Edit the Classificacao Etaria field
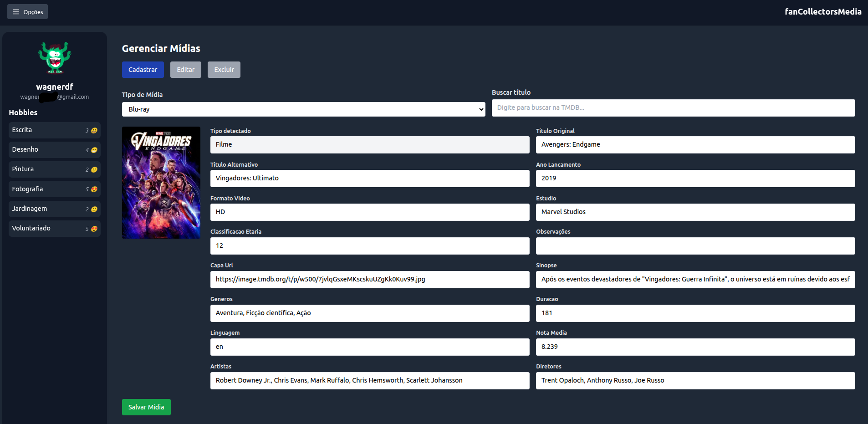Screen dimensions: 868x424 370,246
